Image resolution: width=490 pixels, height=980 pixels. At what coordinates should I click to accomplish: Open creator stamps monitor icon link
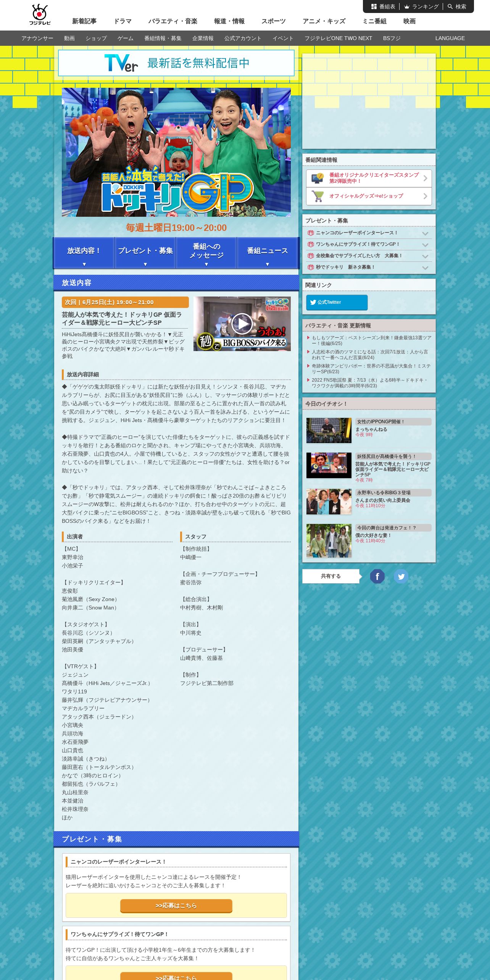(318, 178)
